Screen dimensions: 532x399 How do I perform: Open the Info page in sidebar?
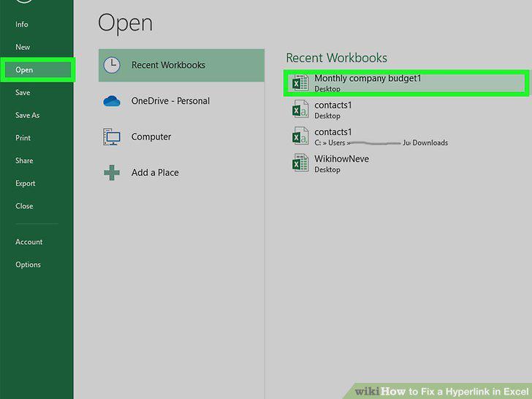[22, 24]
